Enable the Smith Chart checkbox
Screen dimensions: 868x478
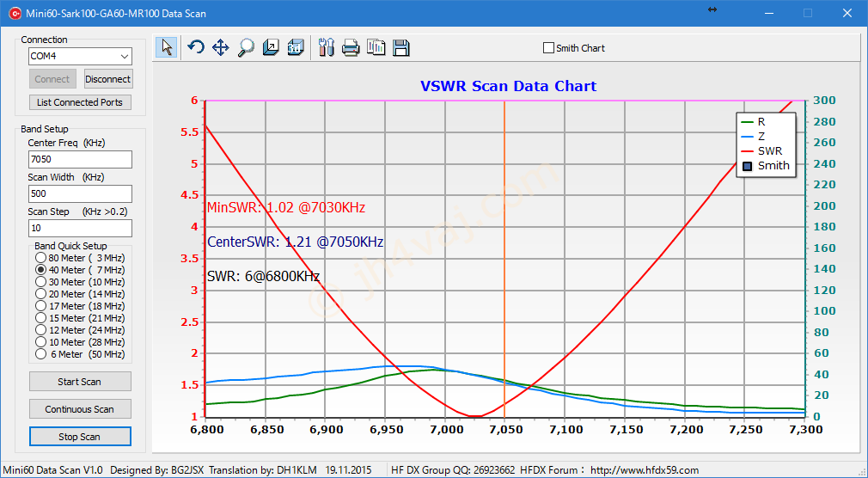click(548, 48)
